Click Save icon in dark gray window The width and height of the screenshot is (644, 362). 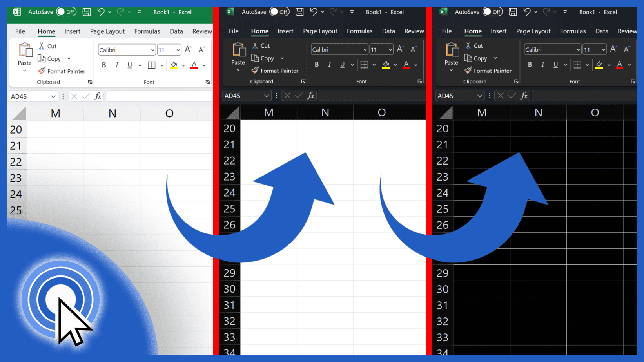(299, 12)
